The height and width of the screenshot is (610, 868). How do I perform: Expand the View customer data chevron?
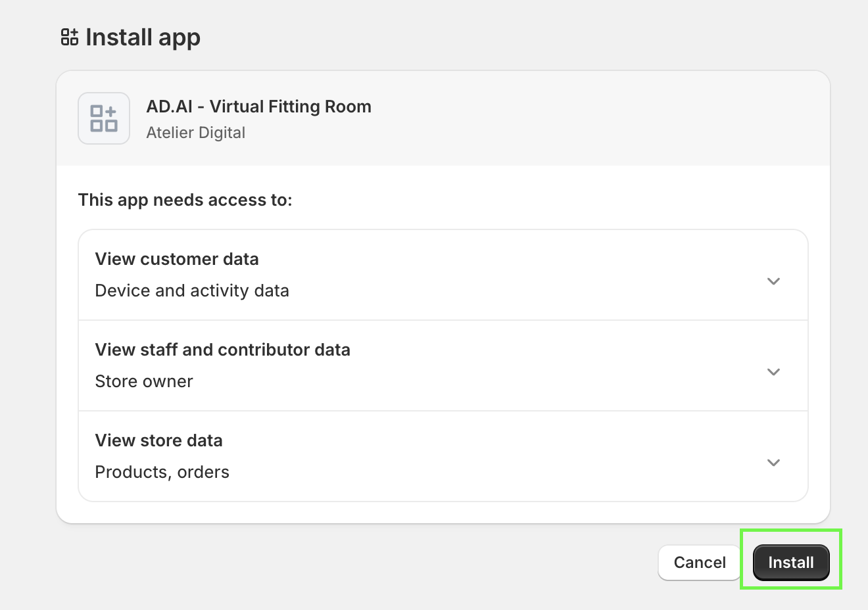[773, 281]
